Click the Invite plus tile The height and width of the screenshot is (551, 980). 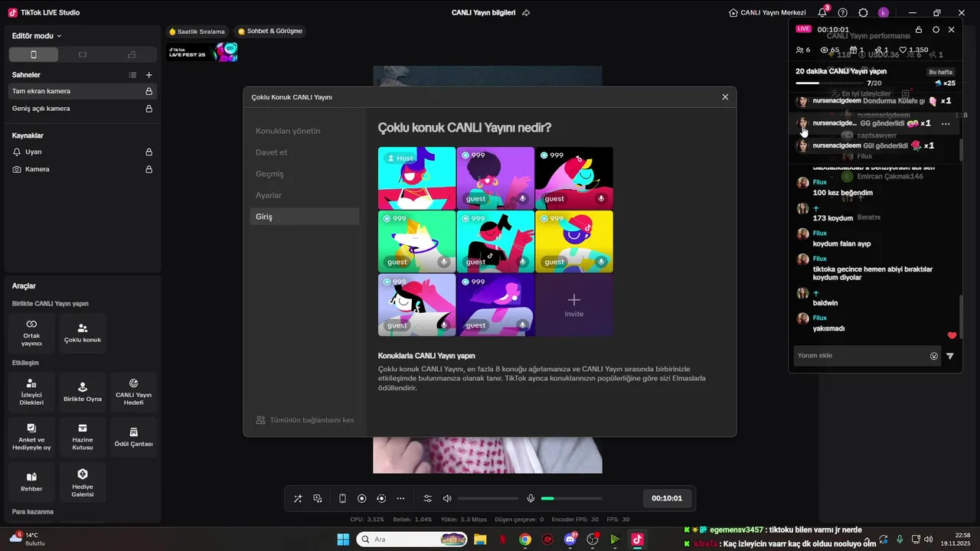[574, 305]
